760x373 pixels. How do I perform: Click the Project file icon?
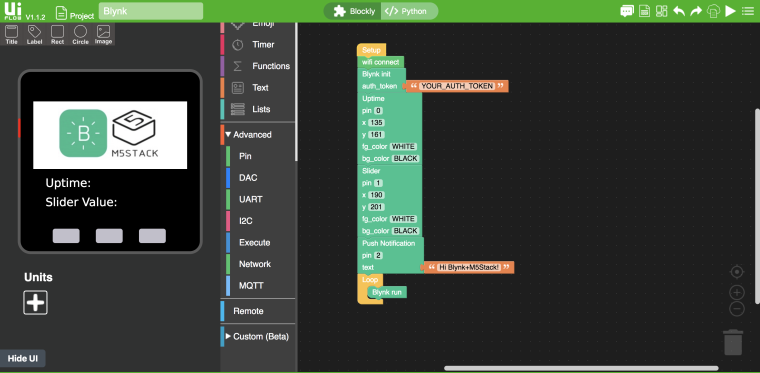61,12
